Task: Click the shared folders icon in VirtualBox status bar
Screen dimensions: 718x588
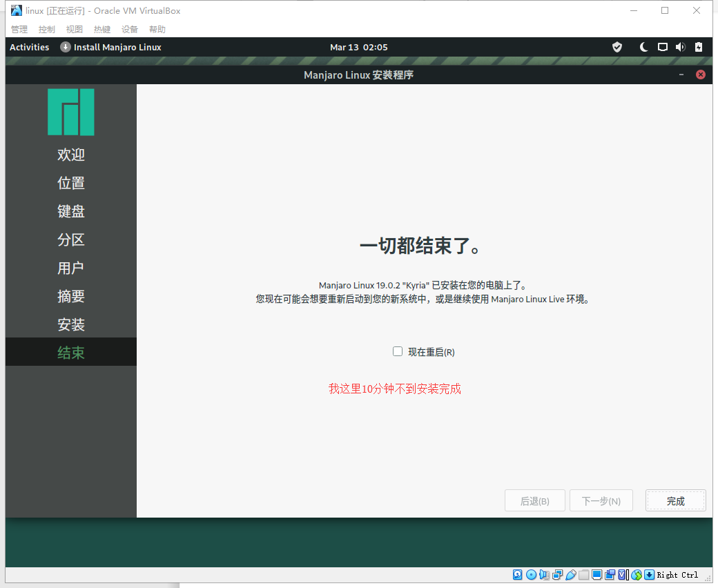Action: [584, 574]
